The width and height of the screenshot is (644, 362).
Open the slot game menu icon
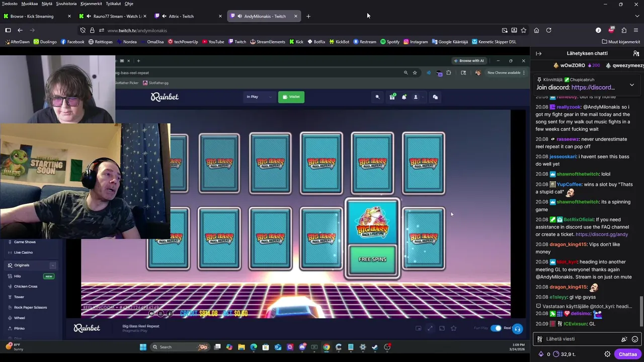160,313
